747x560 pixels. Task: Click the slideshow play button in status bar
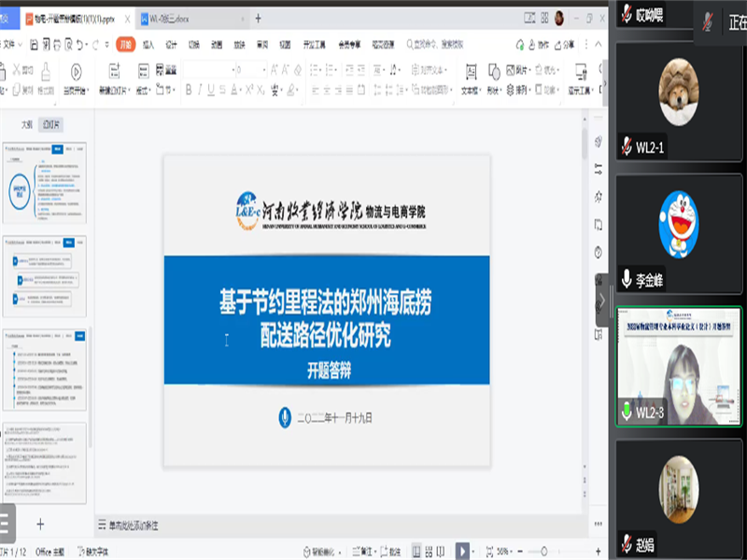tap(463, 552)
